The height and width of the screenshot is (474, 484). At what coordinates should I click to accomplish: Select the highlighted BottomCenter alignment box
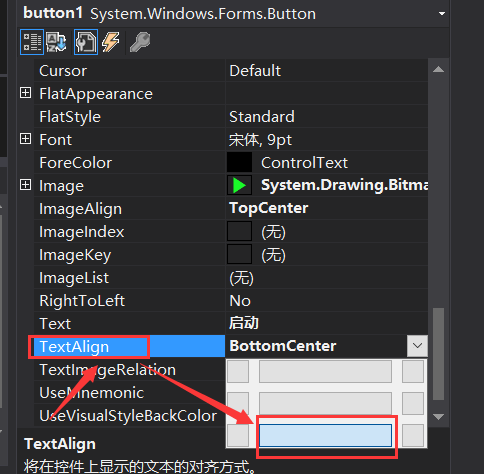click(x=325, y=435)
